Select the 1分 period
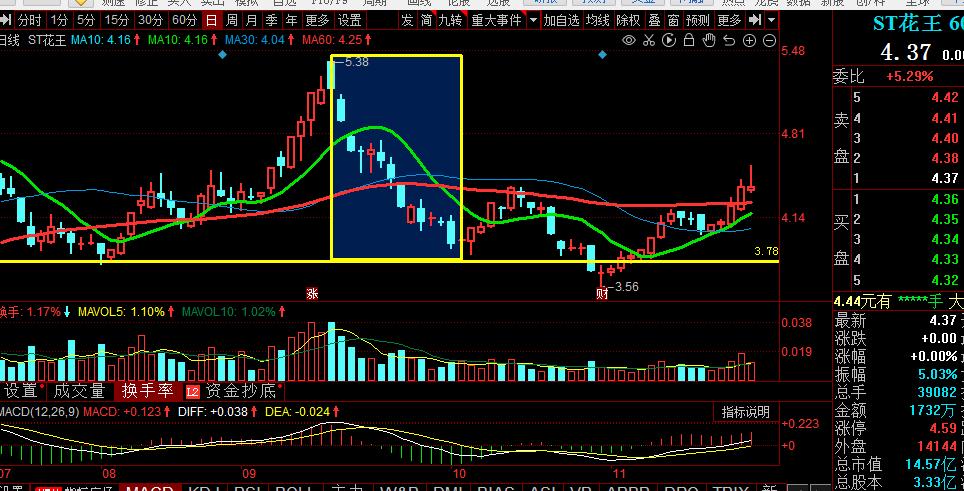This screenshot has width=964, height=491. click(59, 20)
